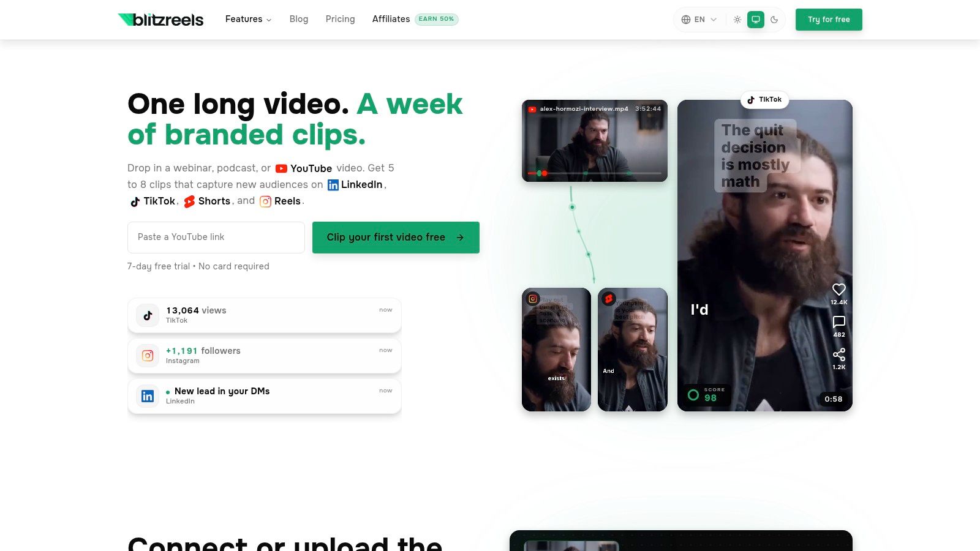Click LinkedIn icon in DMs notification
Viewport: 980px width, 551px height.
point(148,396)
